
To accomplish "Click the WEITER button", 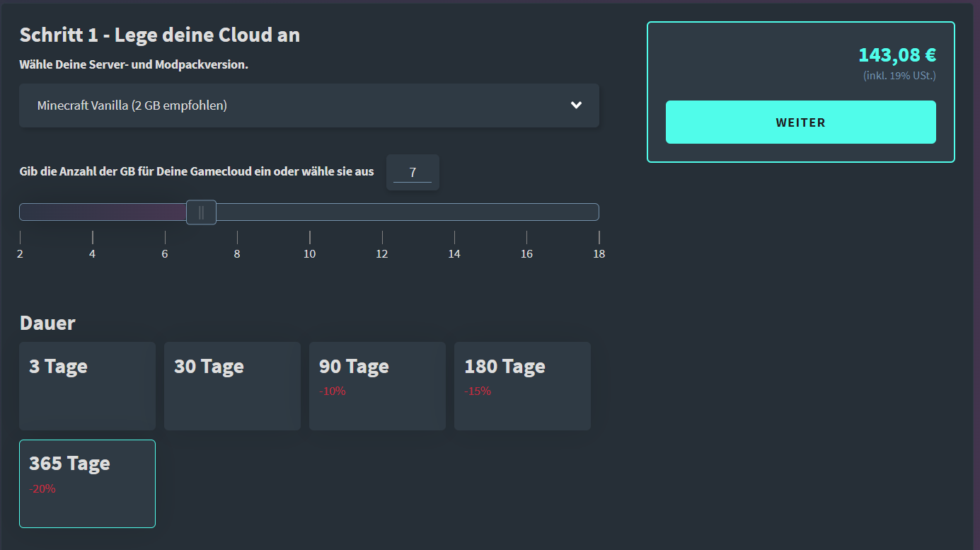I will [800, 122].
